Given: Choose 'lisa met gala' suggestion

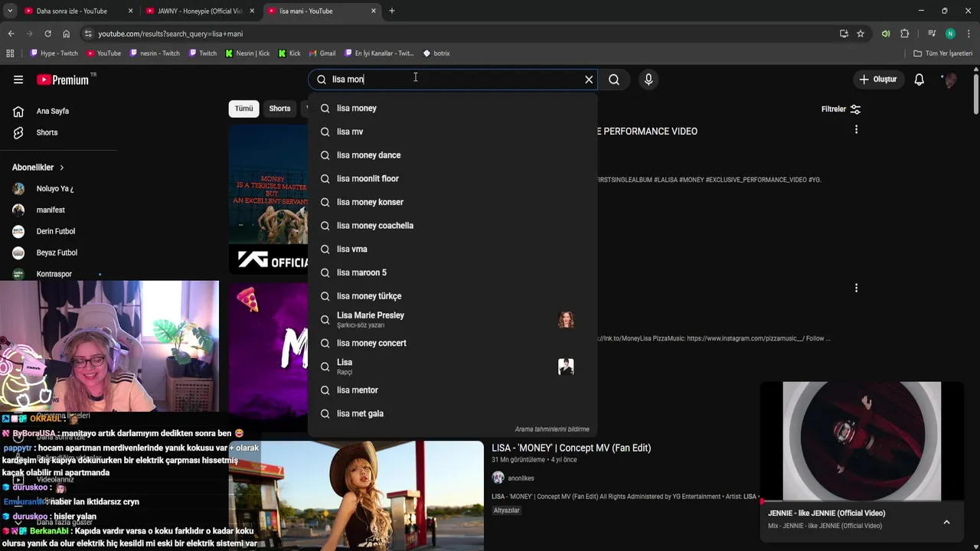Looking at the screenshot, I should coord(452,413).
